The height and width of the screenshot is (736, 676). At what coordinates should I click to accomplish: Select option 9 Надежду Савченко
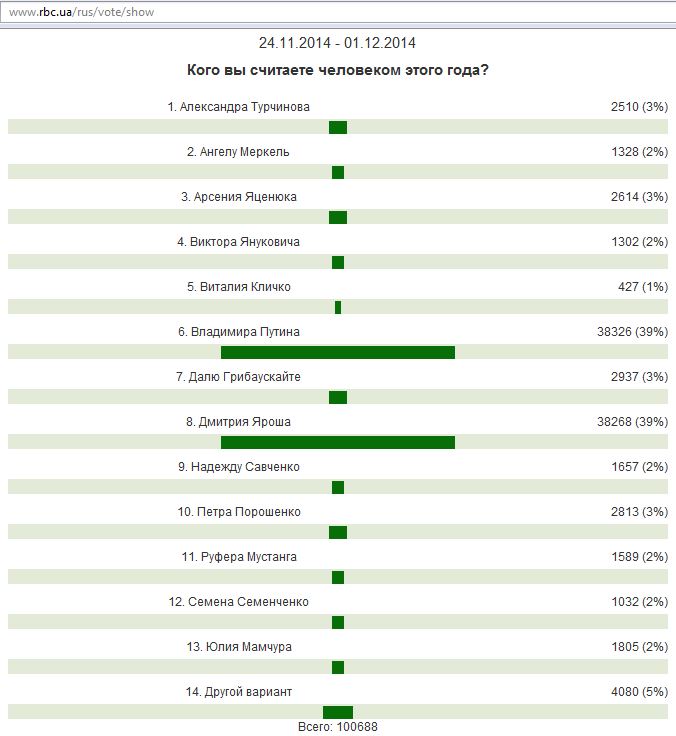click(238, 467)
